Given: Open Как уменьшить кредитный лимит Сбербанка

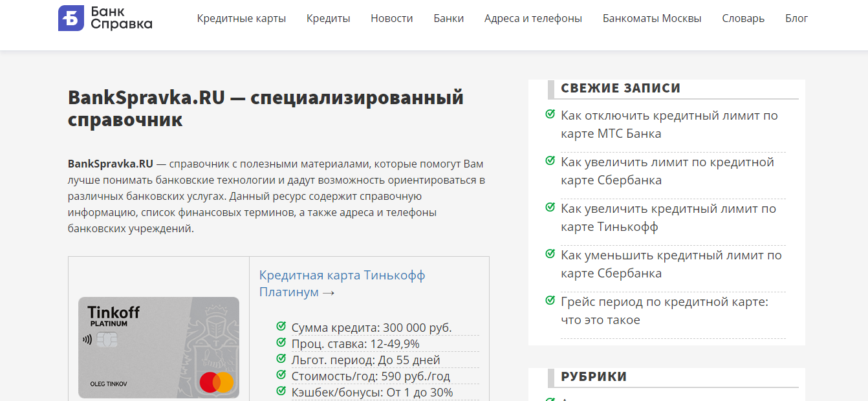Looking at the screenshot, I should pyautogui.click(x=671, y=265).
